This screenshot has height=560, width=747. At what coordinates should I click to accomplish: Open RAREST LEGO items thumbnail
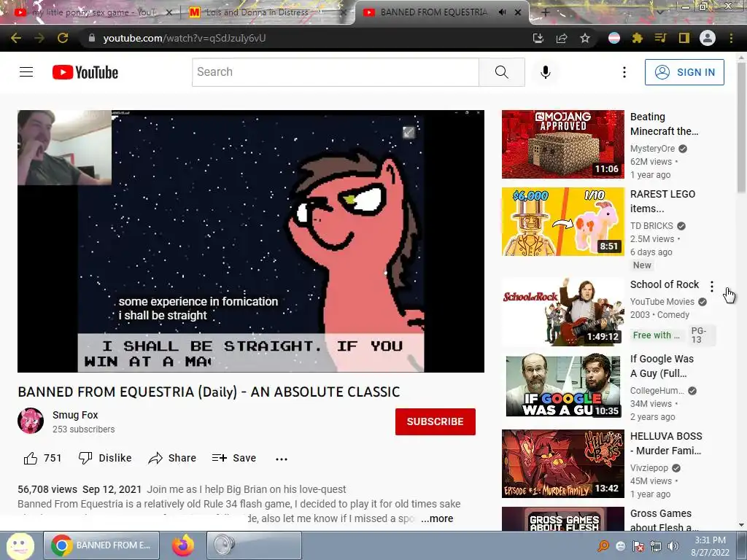[562, 222]
